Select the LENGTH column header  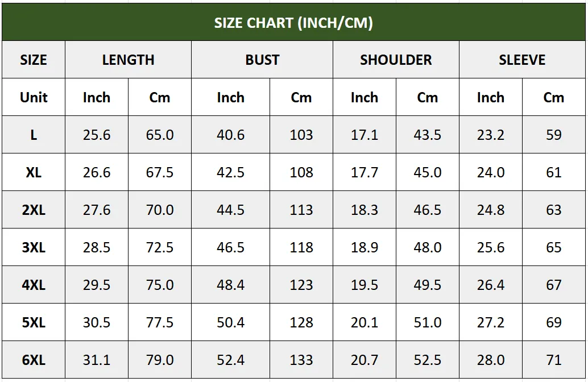(129, 60)
